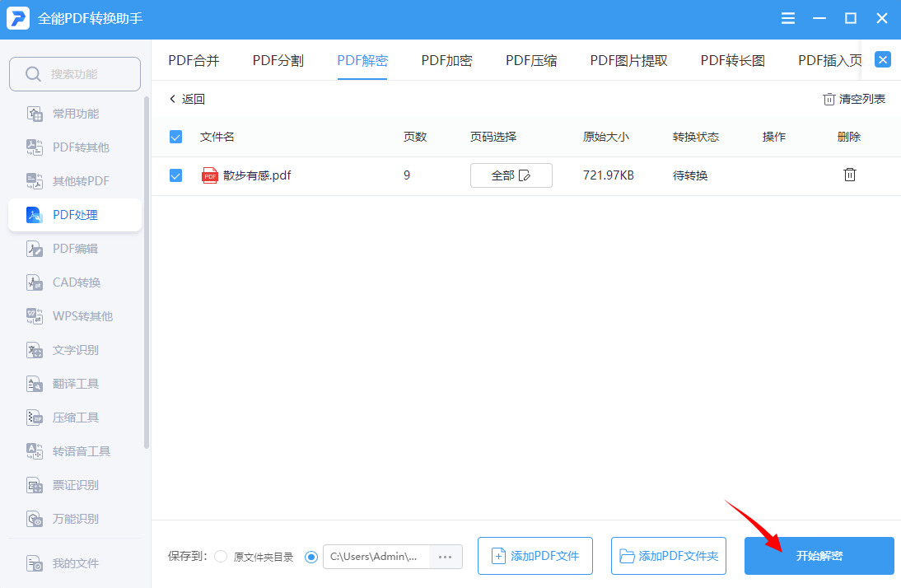This screenshot has width=901, height=588.
Task: Switch to the PDF分割 tab
Action: click(x=278, y=60)
